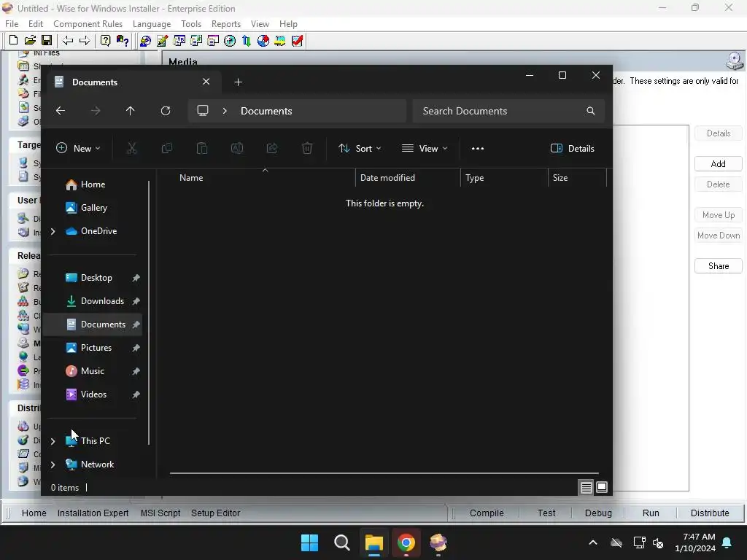This screenshot has height=560, width=747.
Task: Click the compass globe toolbar icon
Action: (x=230, y=41)
